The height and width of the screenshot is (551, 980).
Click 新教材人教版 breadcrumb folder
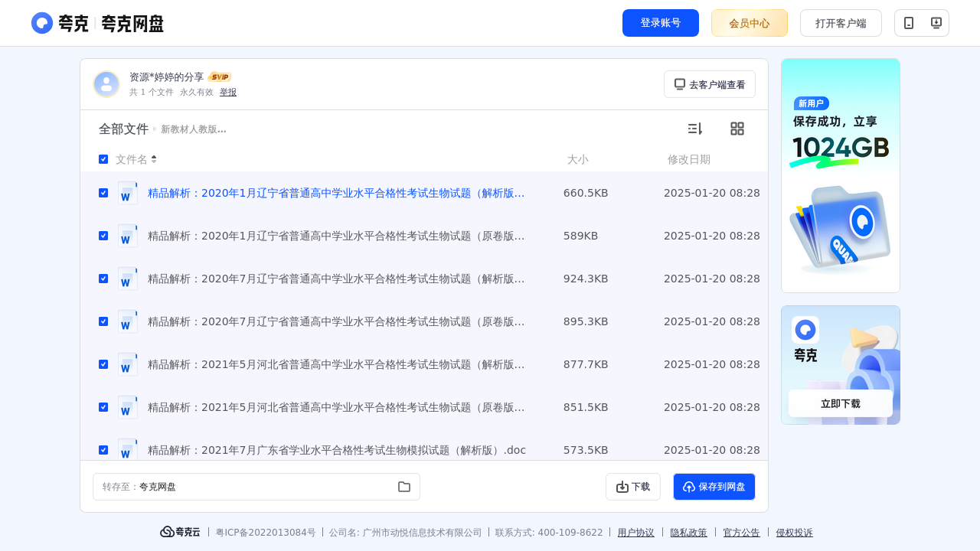pyautogui.click(x=194, y=129)
